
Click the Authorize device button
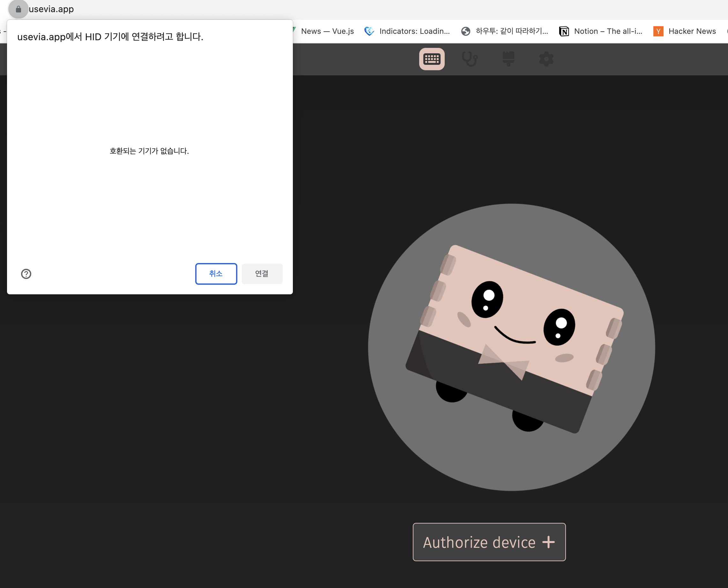tap(489, 542)
